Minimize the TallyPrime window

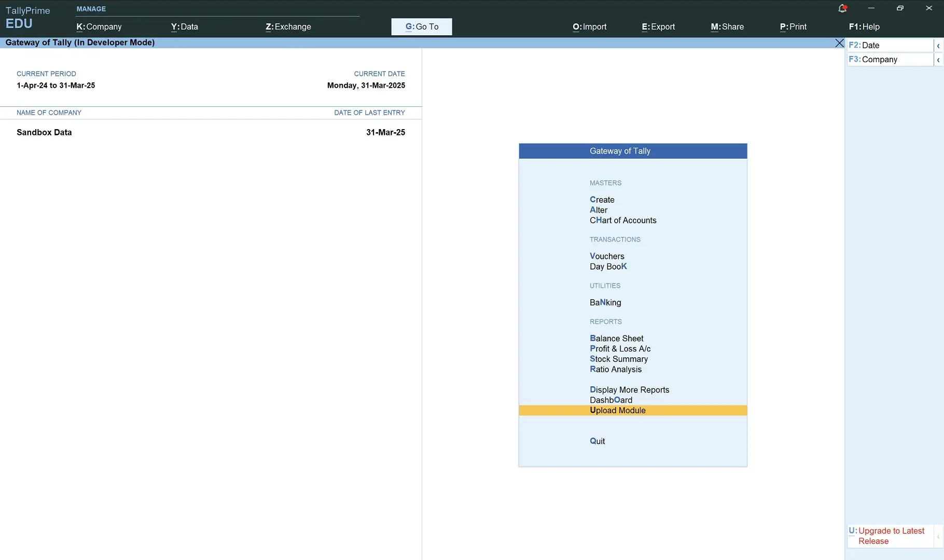coord(871,8)
